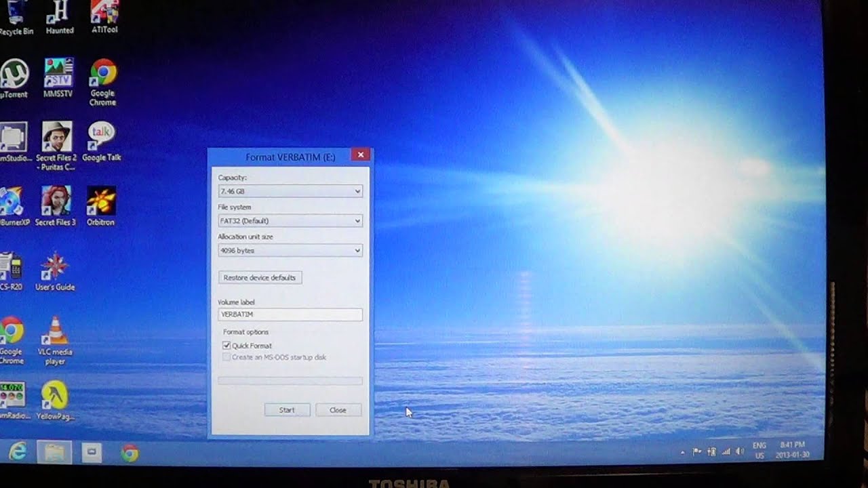
Task: Open Google Chrome shortcut beside VLC
Action: [12, 341]
